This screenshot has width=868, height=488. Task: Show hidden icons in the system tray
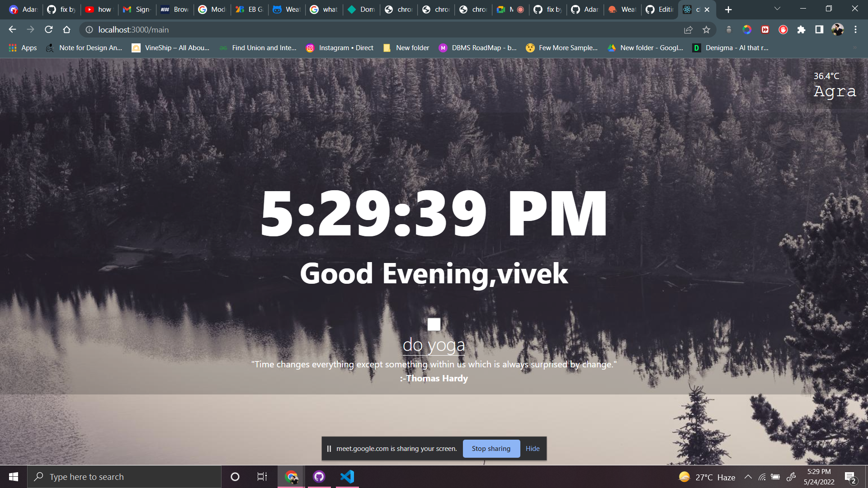(x=748, y=477)
